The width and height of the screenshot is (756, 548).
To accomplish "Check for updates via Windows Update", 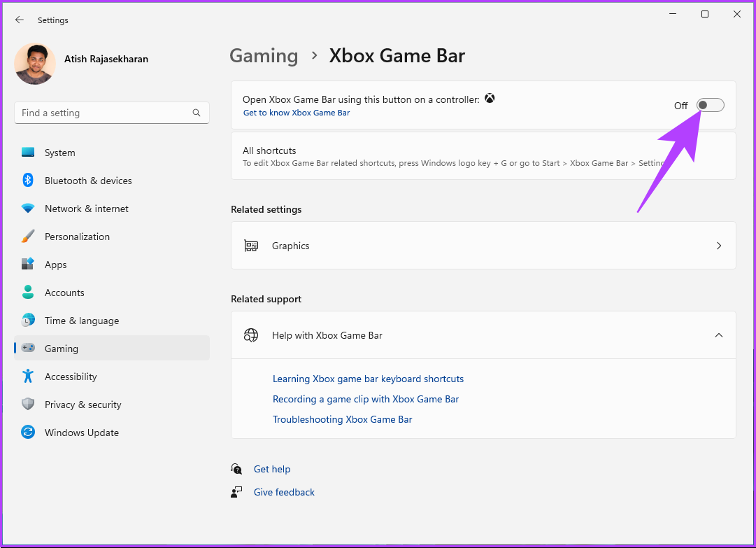I will 82,432.
